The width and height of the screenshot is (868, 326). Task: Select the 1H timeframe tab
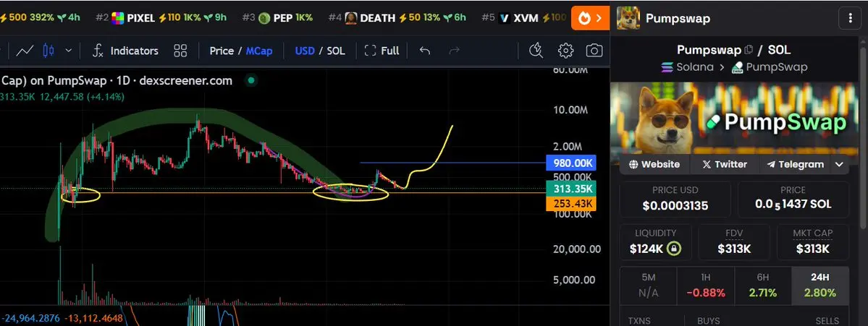click(706, 286)
